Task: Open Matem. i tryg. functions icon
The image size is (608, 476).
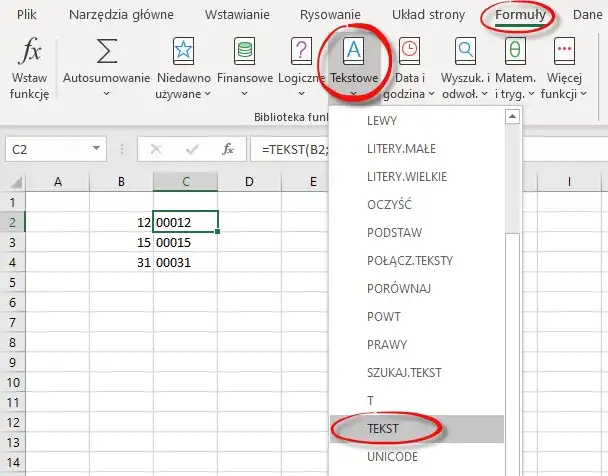Action: (514, 50)
